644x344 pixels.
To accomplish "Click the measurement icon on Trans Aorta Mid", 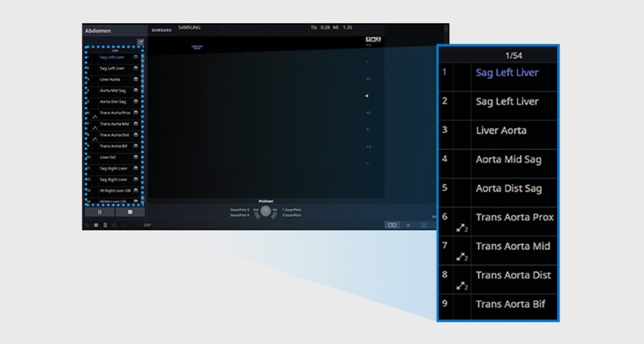I will tap(462, 257).
